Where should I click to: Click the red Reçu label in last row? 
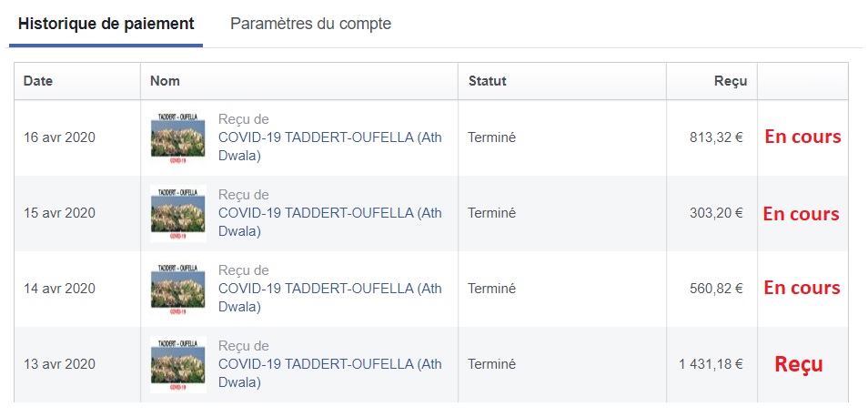click(799, 364)
